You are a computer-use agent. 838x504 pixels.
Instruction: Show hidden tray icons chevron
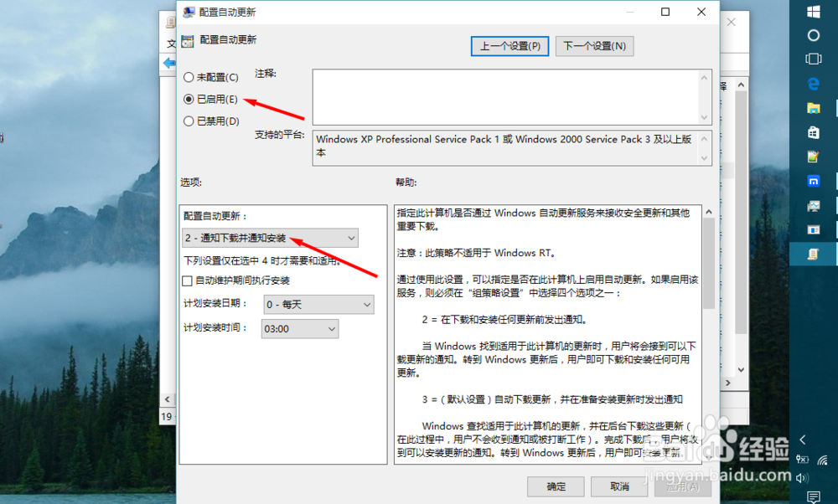(803, 440)
